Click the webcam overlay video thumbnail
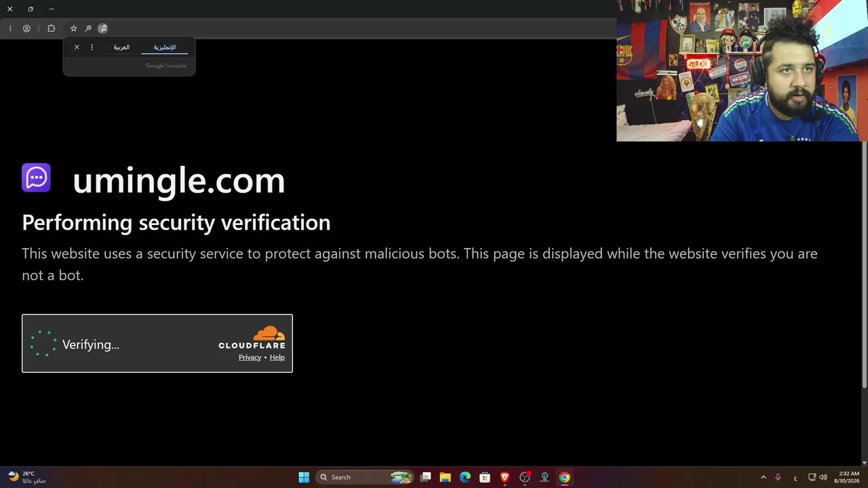This screenshot has height=488, width=868. point(742,70)
